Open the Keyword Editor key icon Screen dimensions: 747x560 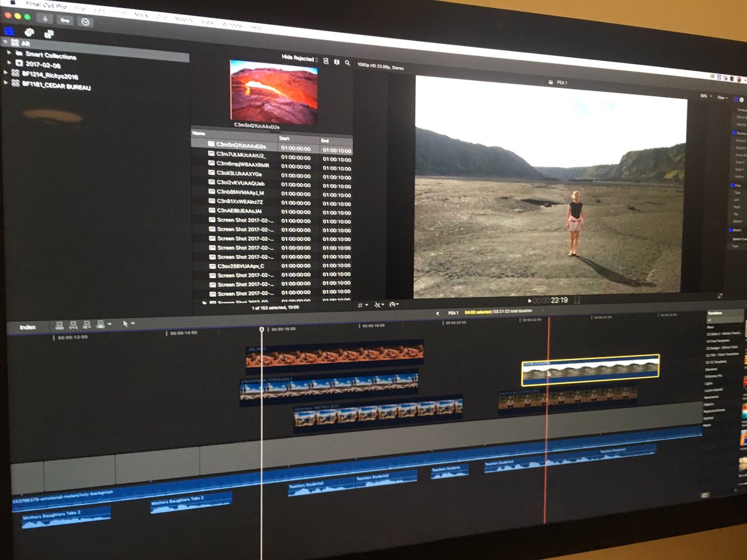click(x=65, y=19)
